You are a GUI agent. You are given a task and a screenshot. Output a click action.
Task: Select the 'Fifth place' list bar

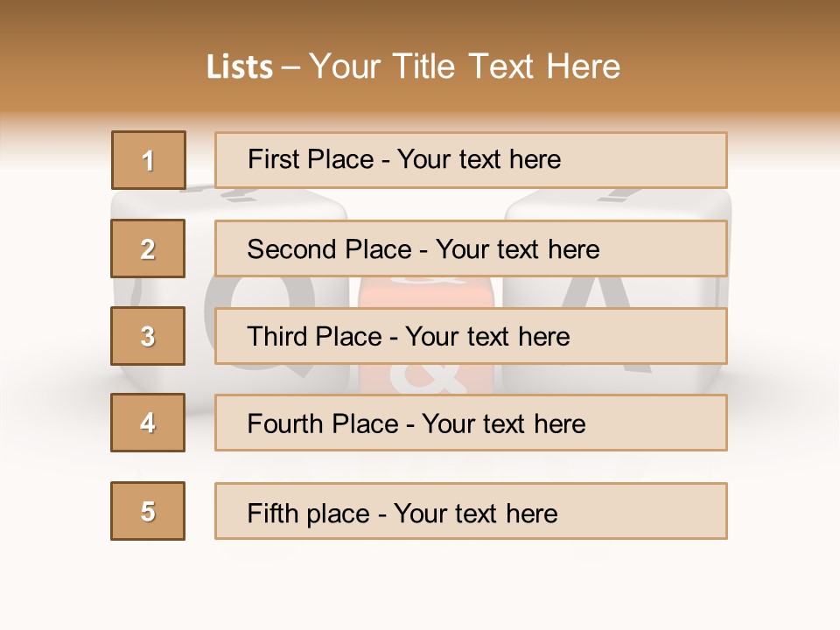coord(471,511)
